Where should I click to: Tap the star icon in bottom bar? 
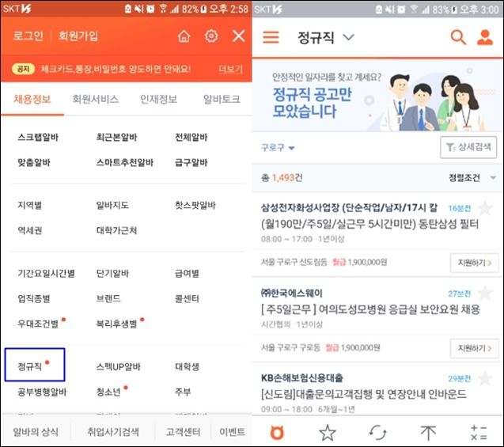[x=328, y=433]
